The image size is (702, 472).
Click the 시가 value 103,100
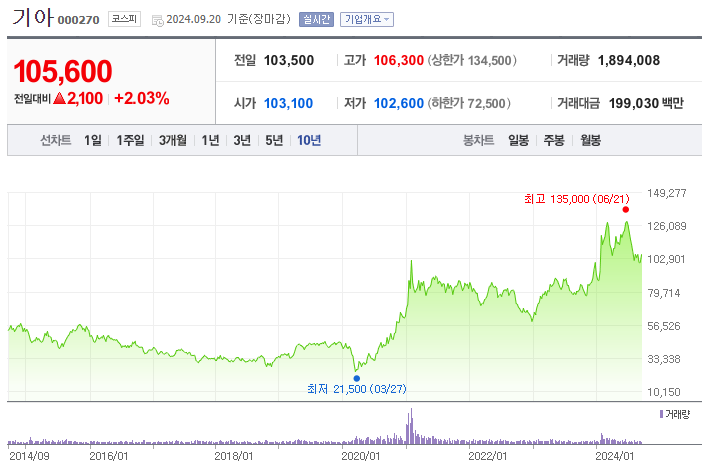[288, 103]
